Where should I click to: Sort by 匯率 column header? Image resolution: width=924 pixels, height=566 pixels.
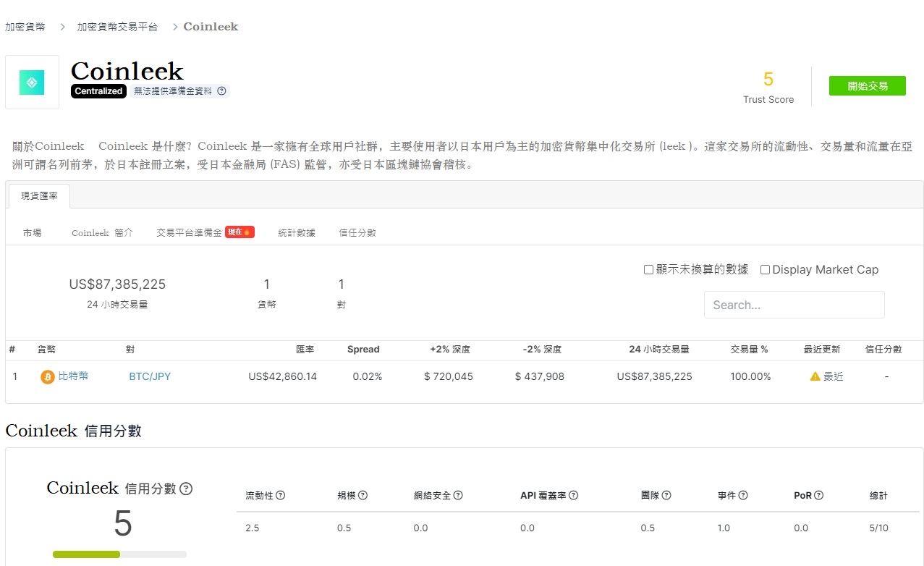click(x=305, y=350)
